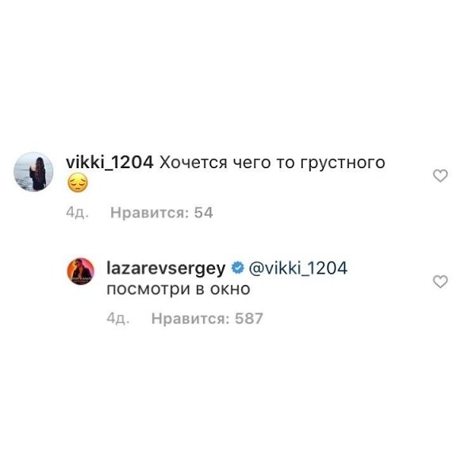This screenshot has width=476, height=476.
Task: Click the "4д." timestamp under lazarevsergey's reply
Action: click(x=117, y=318)
